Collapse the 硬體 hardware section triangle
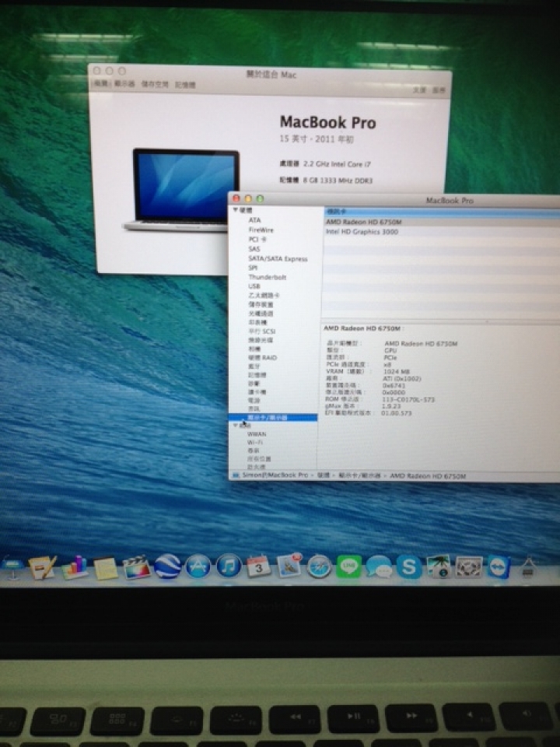 (236, 210)
